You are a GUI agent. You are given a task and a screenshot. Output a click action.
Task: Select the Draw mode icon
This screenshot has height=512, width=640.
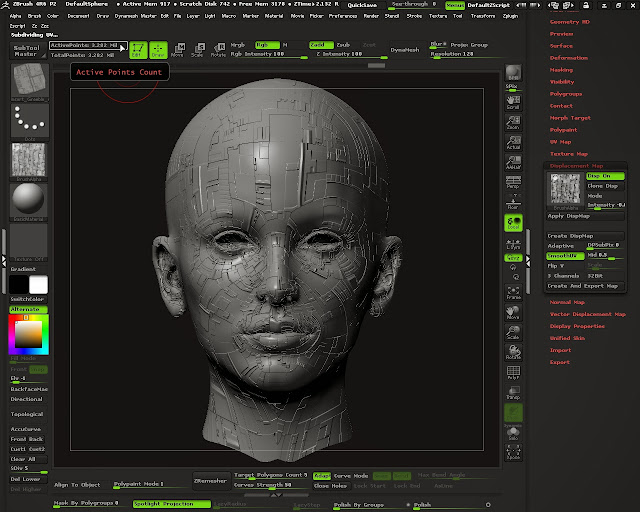coord(159,50)
